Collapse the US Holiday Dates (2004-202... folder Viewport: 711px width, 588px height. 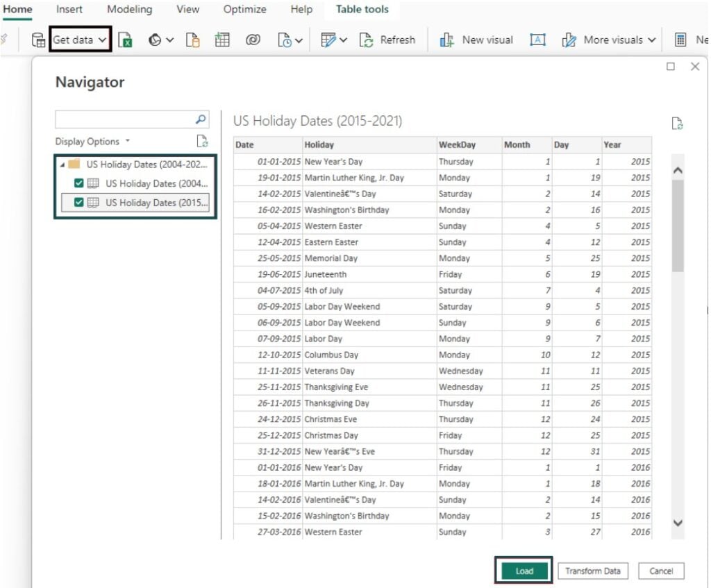coord(62,165)
